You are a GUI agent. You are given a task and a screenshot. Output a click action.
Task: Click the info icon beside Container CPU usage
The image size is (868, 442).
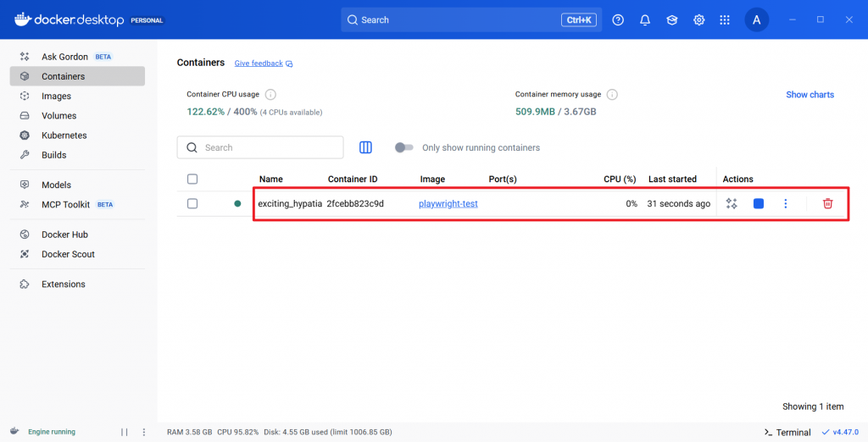(x=270, y=95)
